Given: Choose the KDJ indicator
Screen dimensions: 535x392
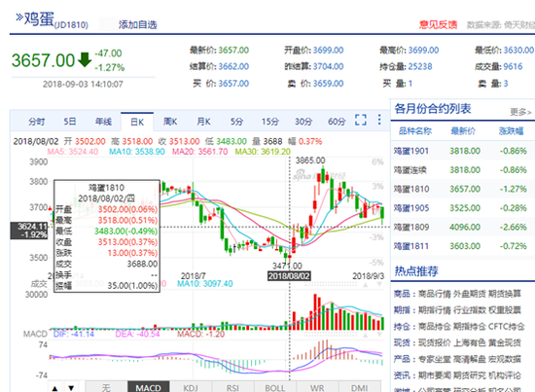Looking at the screenshot, I should (x=191, y=387).
